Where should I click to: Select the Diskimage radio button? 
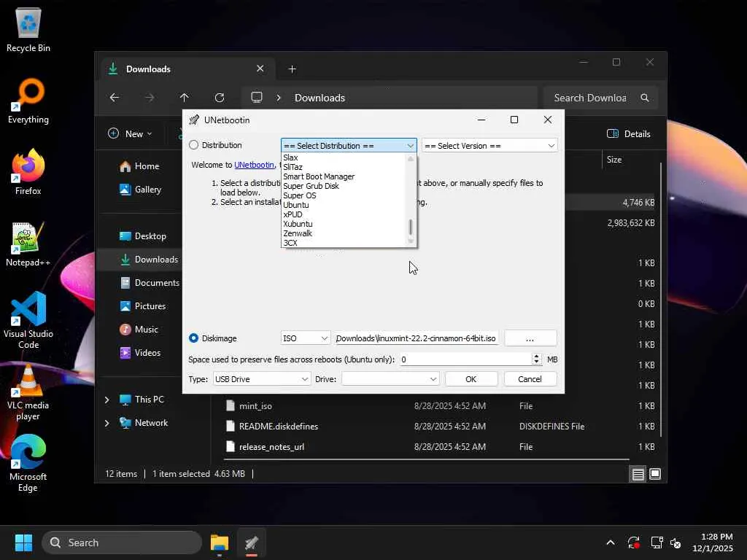[193, 338]
